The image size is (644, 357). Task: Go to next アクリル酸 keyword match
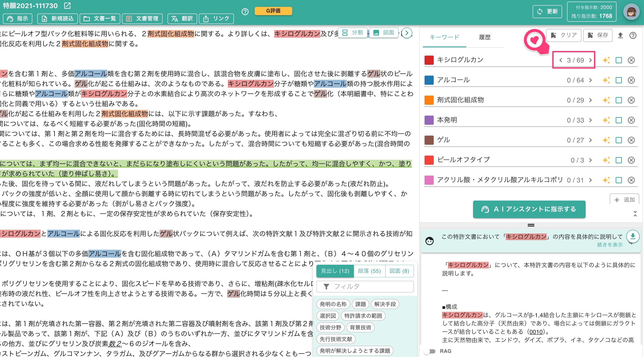pyautogui.click(x=590, y=180)
